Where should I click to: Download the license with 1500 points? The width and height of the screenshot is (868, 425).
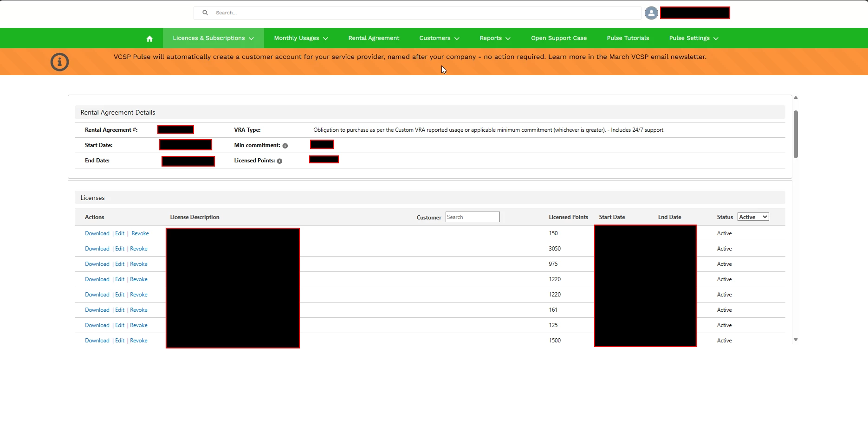(97, 341)
